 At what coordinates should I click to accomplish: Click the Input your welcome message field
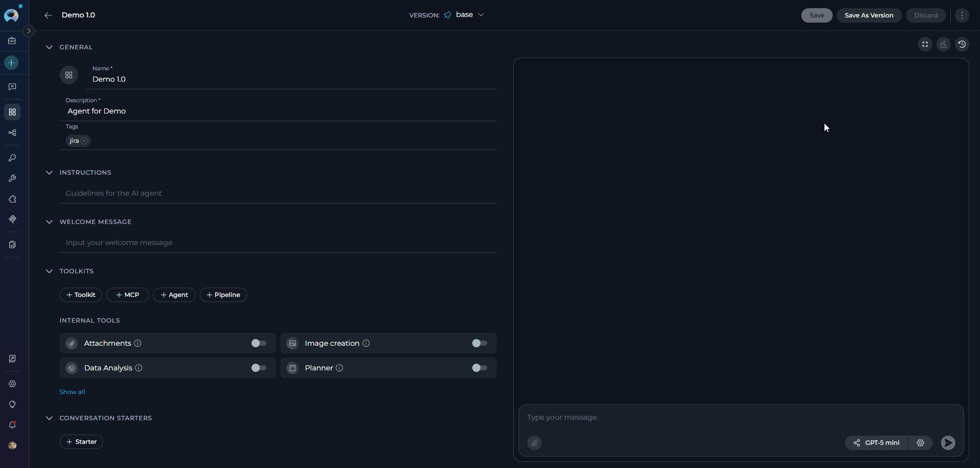278,242
